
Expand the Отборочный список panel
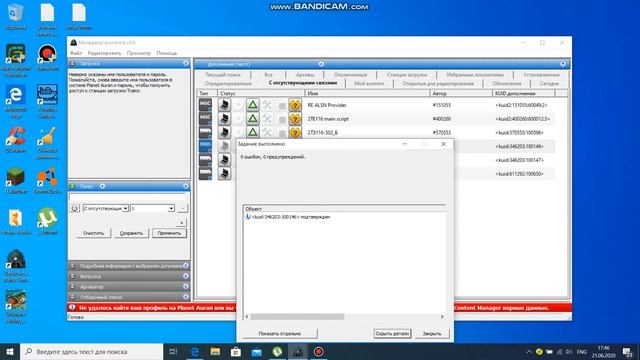tap(186, 297)
